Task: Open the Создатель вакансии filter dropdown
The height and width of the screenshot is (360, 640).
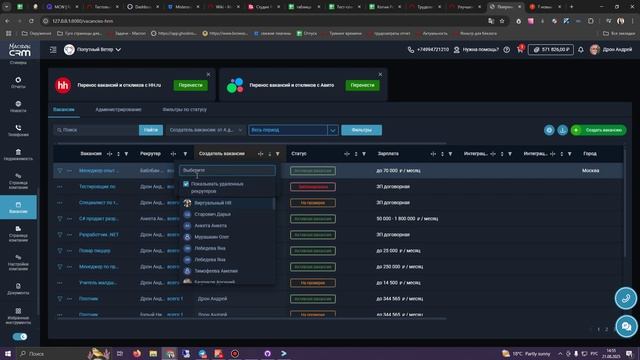Action: point(206,130)
